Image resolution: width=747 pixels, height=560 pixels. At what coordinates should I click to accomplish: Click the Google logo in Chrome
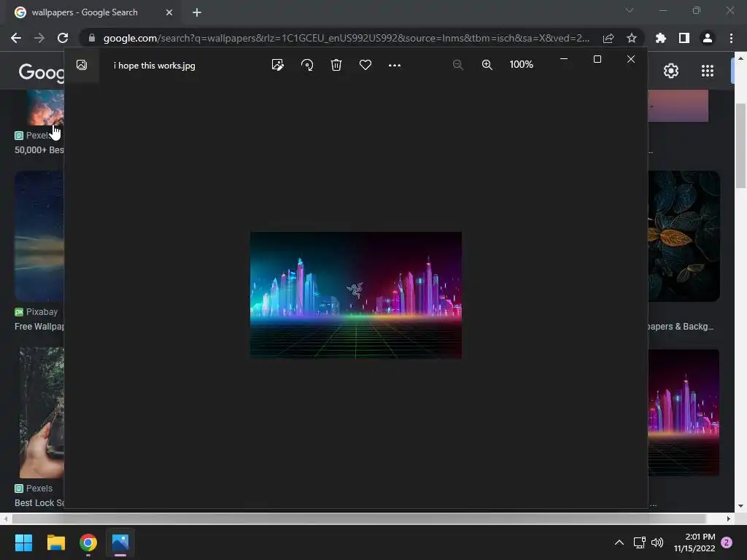pyautogui.click(x=42, y=72)
